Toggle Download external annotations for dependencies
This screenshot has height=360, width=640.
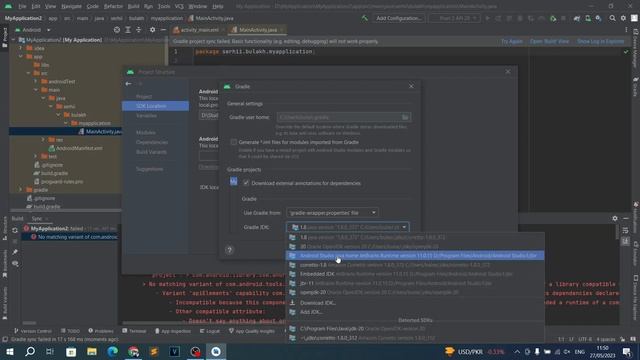[246, 183]
